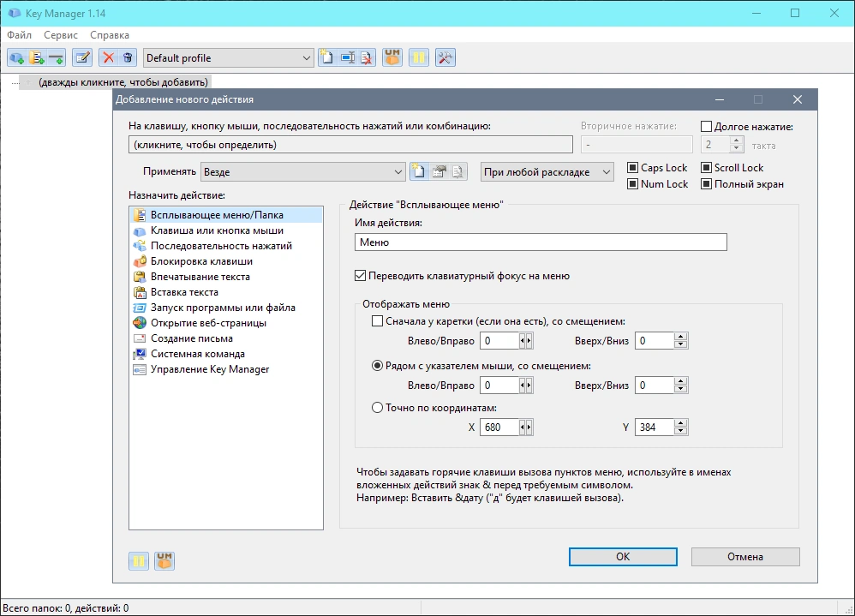Image resolution: width=855 pixels, height=616 pixels.
Task: Click the X coordinate field showing 680
Action: [499, 428]
